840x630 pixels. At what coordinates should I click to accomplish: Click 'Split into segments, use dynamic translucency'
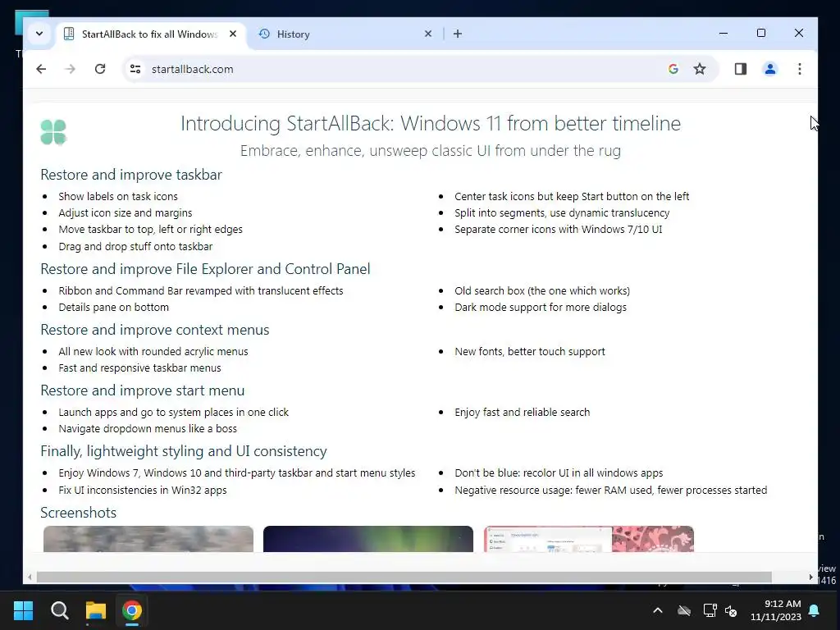tap(562, 212)
